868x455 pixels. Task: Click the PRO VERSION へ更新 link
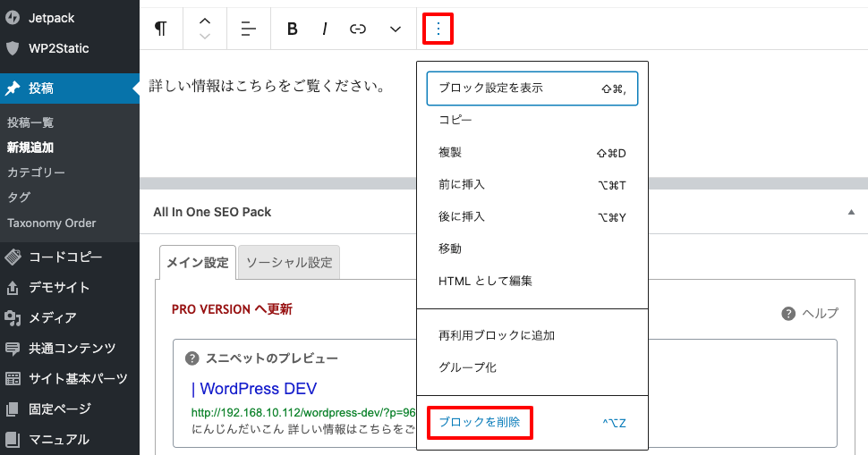232,309
